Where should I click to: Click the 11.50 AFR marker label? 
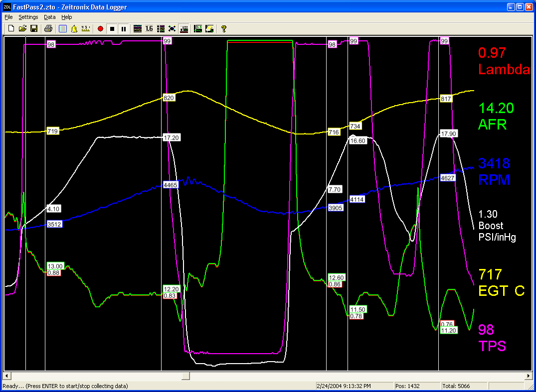point(358,309)
